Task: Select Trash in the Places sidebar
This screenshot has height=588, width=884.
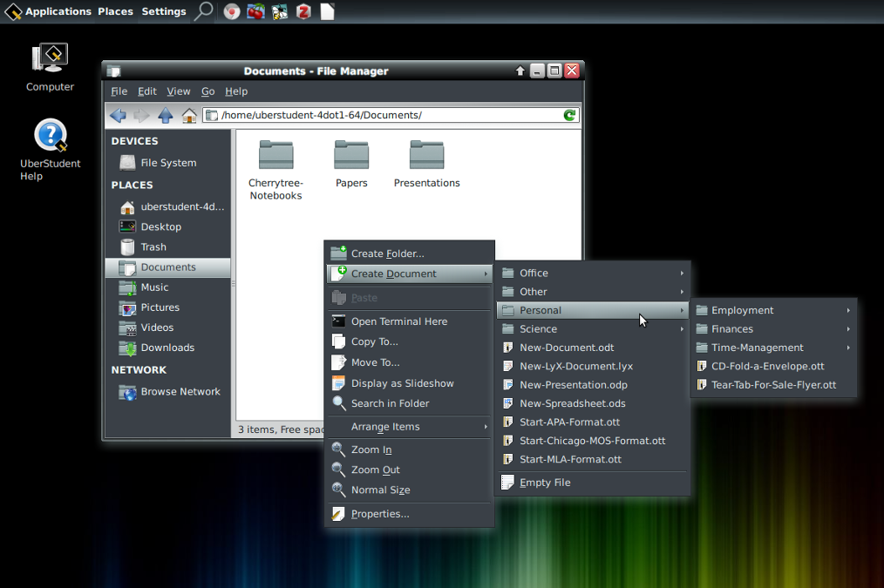Action: click(153, 247)
